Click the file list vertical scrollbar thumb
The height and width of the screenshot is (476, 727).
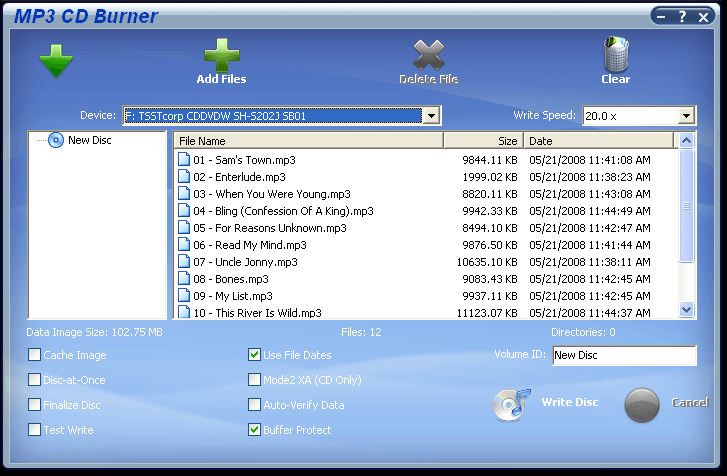coord(686,206)
